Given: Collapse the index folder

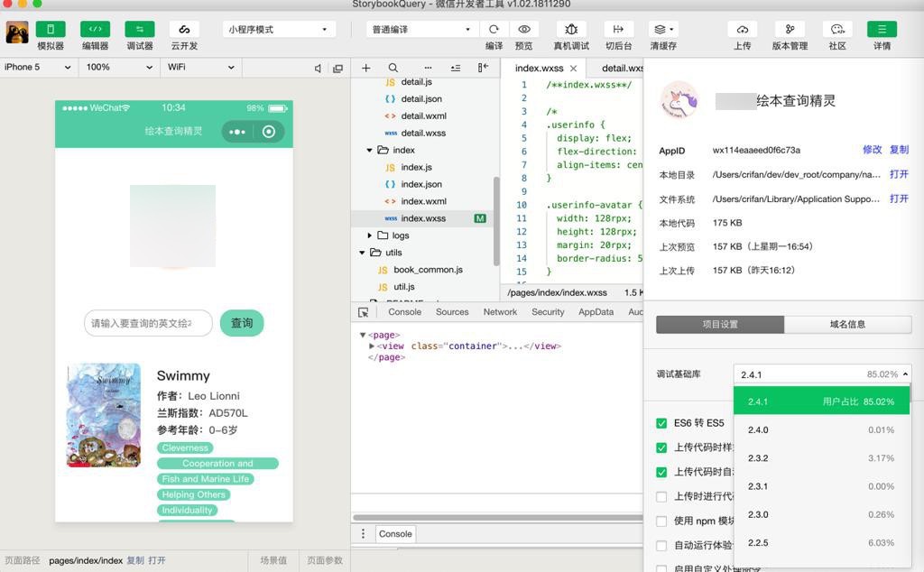Looking at the screenshot, I should 369,150.
